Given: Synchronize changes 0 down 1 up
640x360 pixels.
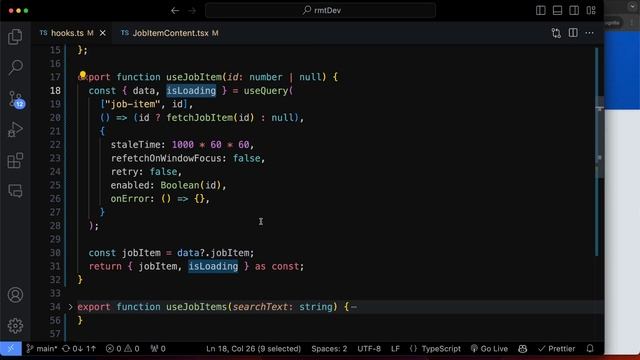Looking at the screenshot, I should click(79, 349).
